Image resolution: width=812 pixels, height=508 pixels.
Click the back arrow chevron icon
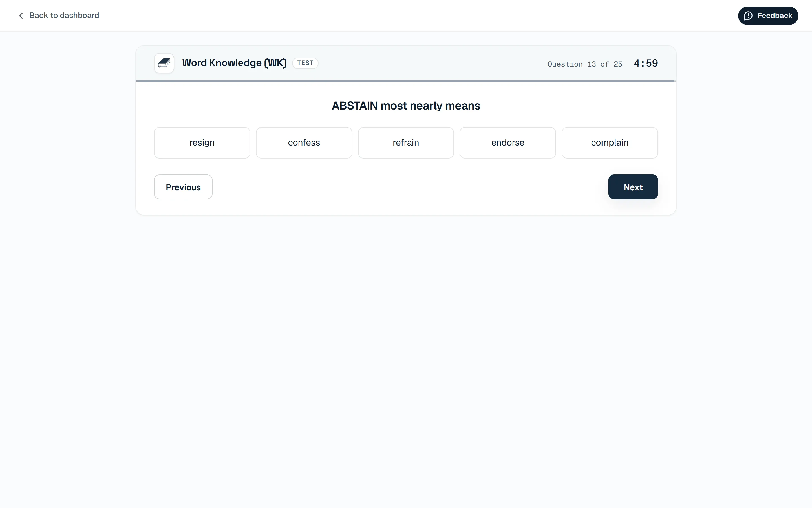click(21, 16)
